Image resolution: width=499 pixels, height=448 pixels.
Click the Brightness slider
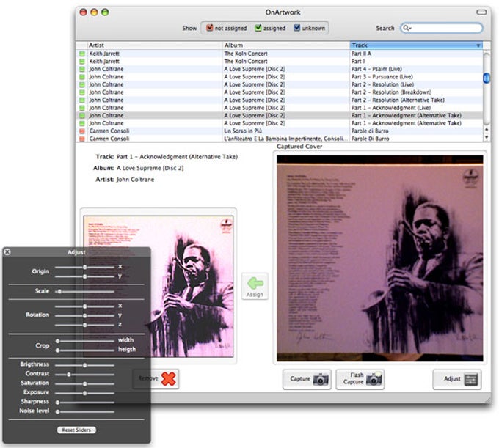[x=84, y=365]
